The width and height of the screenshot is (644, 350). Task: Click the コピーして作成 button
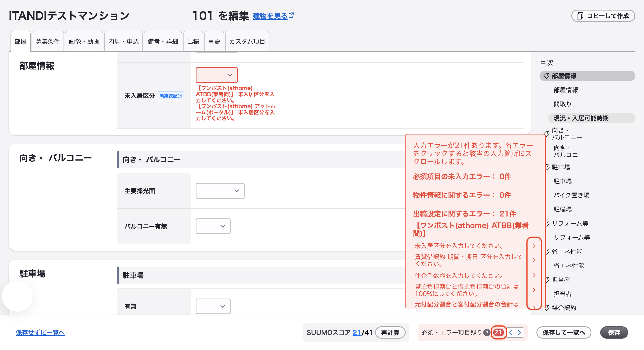click(603, 16)
